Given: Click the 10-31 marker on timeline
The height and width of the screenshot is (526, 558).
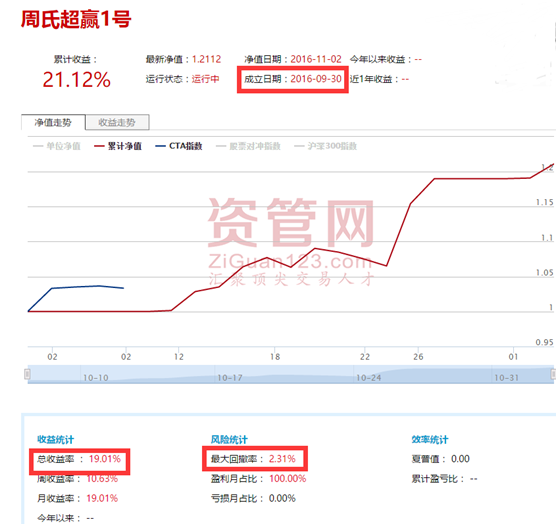Looking at the screenshot, I should (506, 378).
